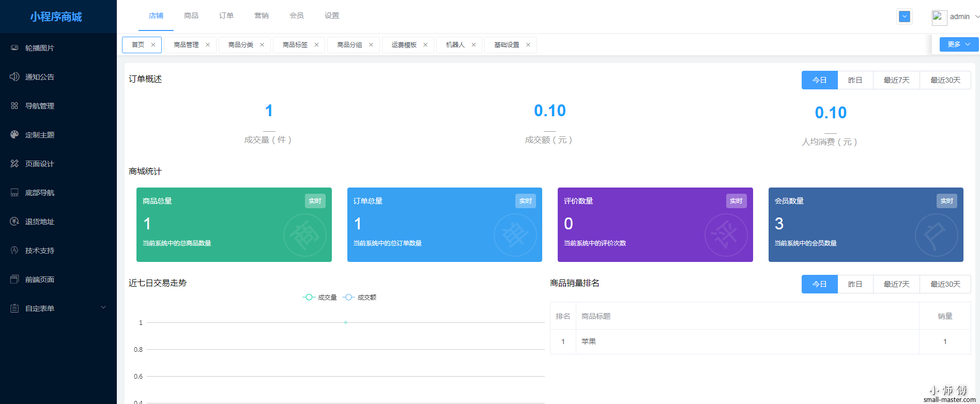Click the 页面设计 design tools icon

pos(14,163)
